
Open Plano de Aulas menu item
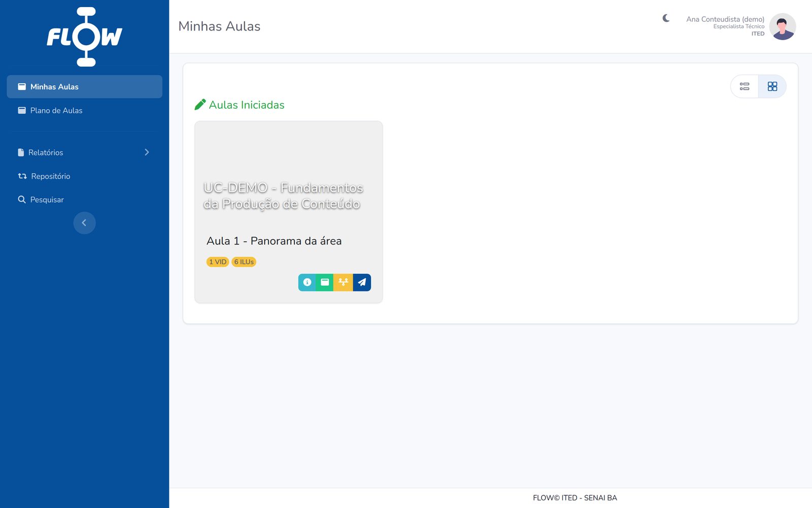[x=84, y=110]
